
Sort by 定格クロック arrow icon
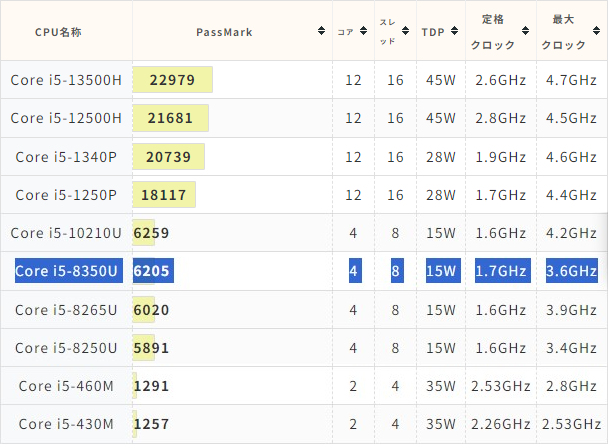click(x=525, y=31)
